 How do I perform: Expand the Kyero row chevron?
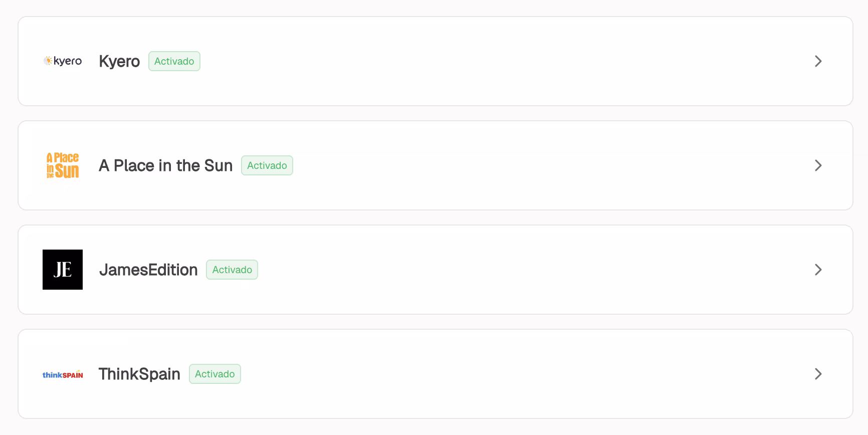click(x=818, y=61)
